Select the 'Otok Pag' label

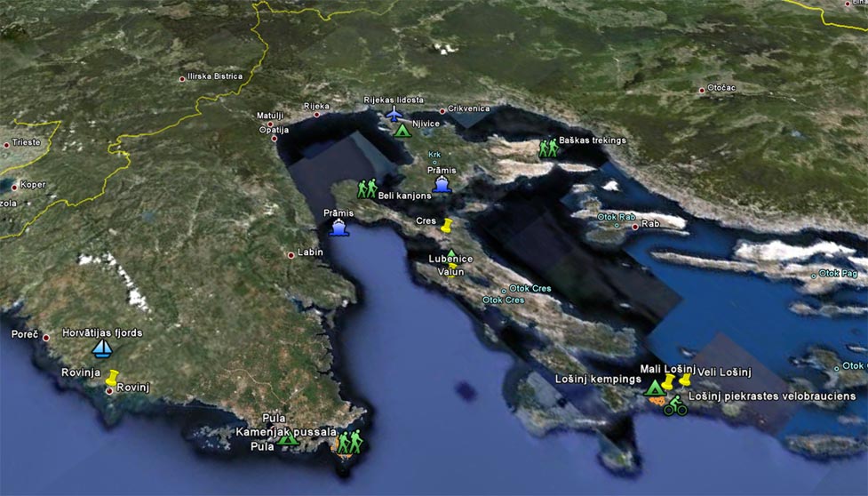click(x=838, y=274)
